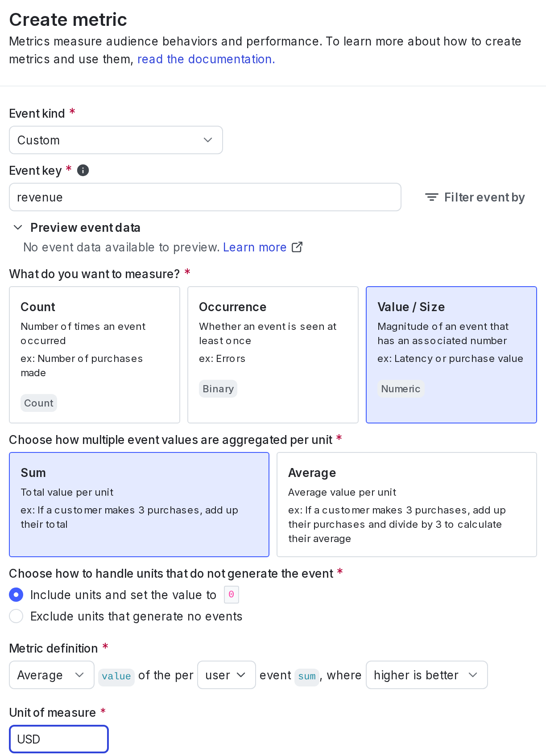Open the higher is better dropdown
The height and width of the screenshot is (756, 546).
coord(427,675)
